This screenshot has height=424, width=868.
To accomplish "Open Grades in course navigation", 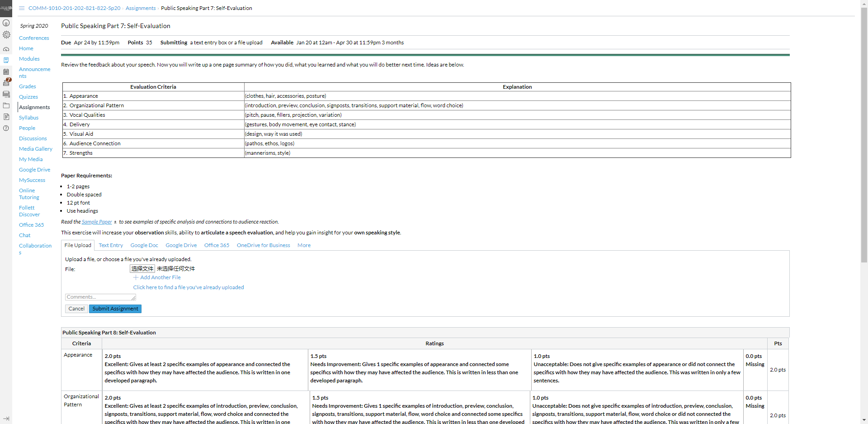I will [x=28, y=86].
